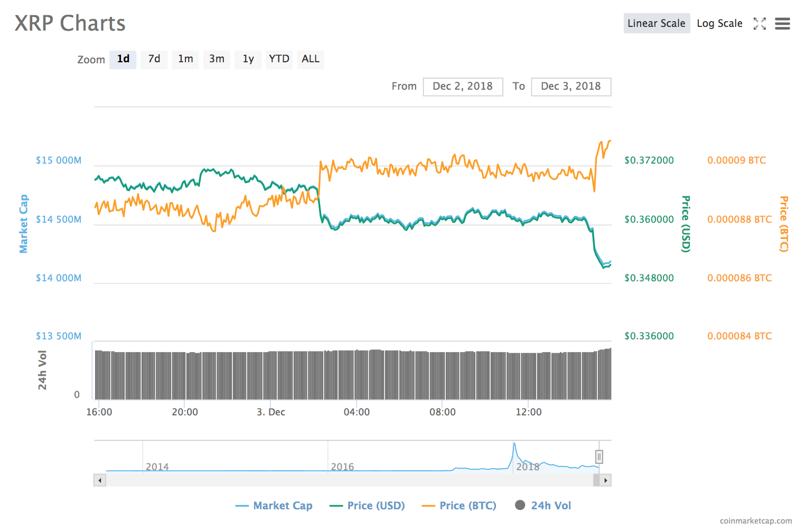
Task: Select YTD zoom range
Action: [279, 59]
